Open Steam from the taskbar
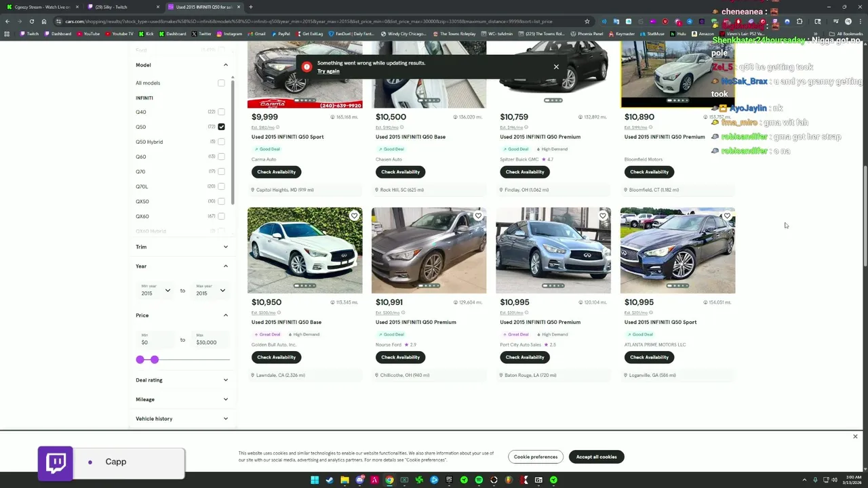This screenshot has width=868, height=488. point(330,480)
